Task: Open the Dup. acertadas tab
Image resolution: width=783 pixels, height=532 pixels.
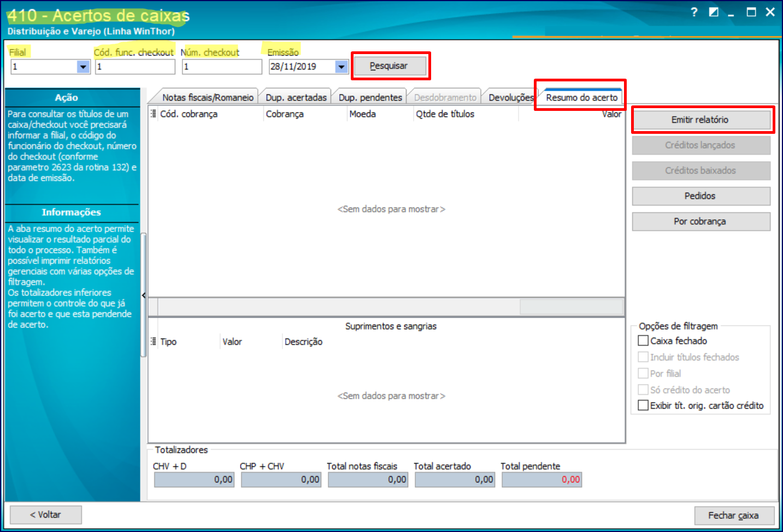Action: coord(296,97)
